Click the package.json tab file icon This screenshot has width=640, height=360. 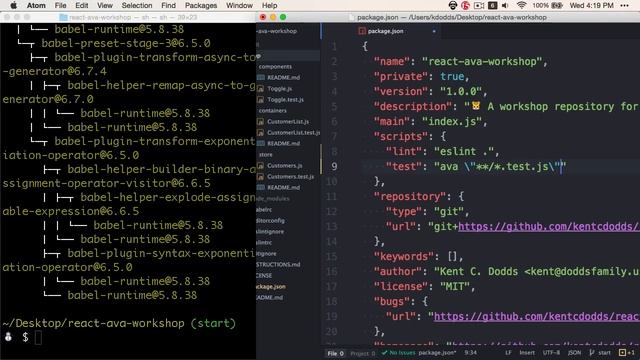click(x=362, y=31)
